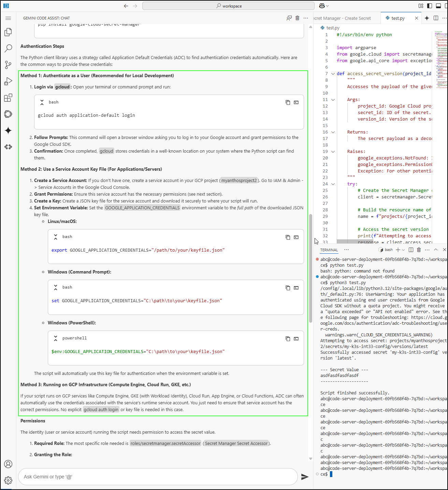Image resolution: width=448 pixels, height=490 pixels.
Task: Copy the Windows Command Prompt set command
Action: click(288, 288)
